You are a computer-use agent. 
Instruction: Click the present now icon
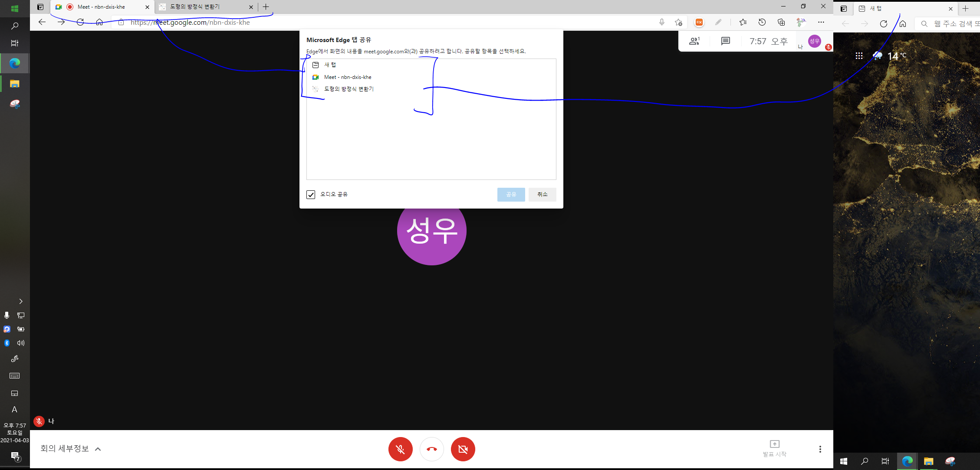point(774,444)
